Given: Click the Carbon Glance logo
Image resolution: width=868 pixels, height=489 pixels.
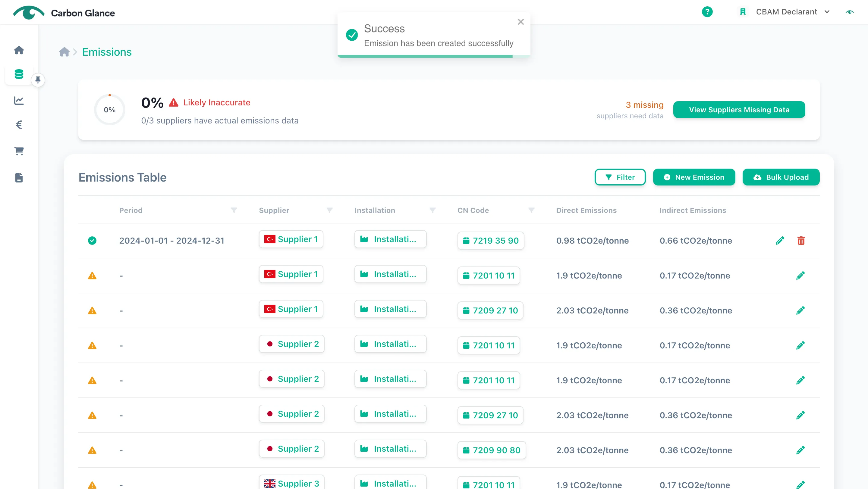Looking at the screenshot, I should tap(64, 12).
